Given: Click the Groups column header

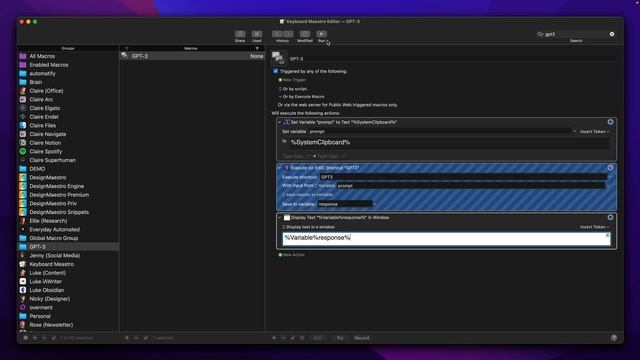Looking at the screenshot, I should tap(68, 49).
